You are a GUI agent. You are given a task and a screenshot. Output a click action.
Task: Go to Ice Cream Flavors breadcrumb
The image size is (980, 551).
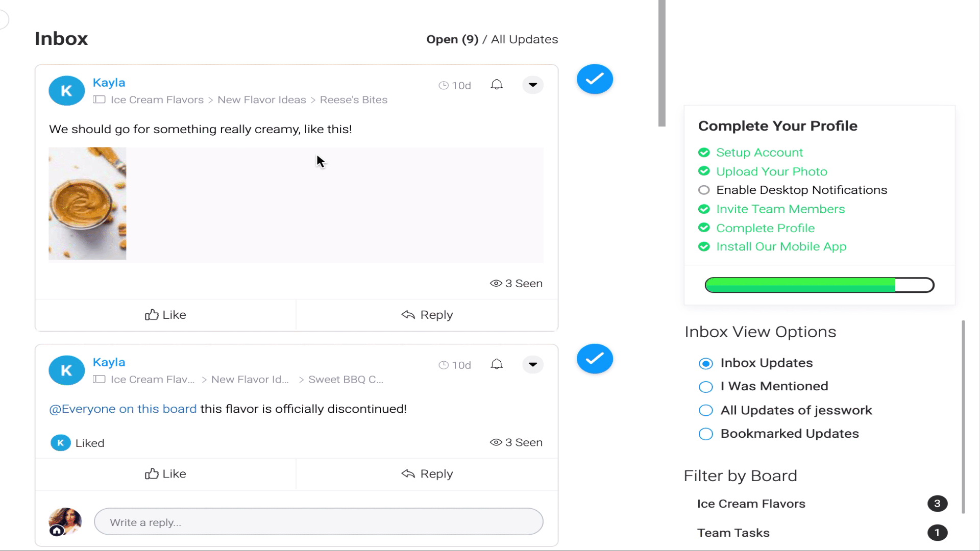coord(157,99)
